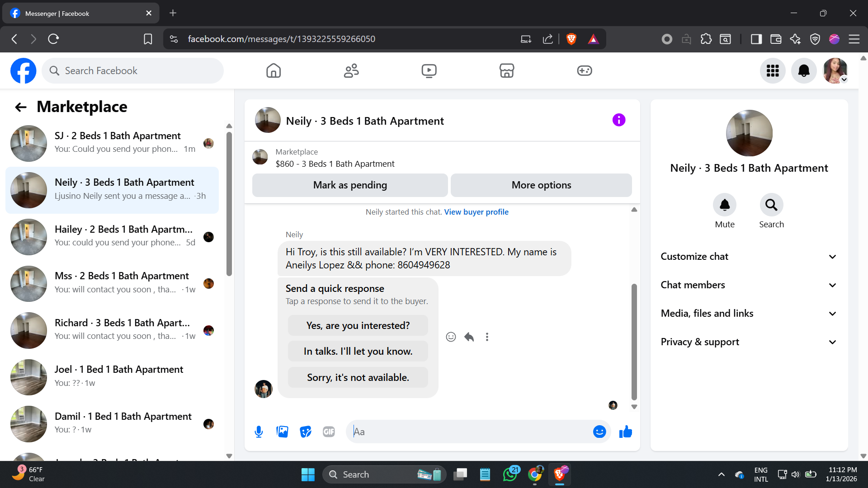Expand Customize chat section
This screenshot has width=868, height=488.
click(749, 257)
